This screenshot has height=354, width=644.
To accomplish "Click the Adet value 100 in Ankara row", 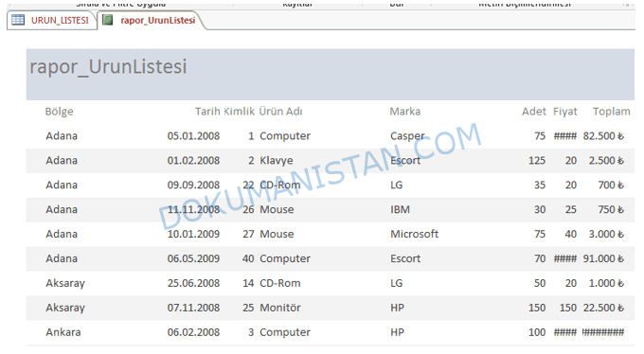I will coord(537,332).
